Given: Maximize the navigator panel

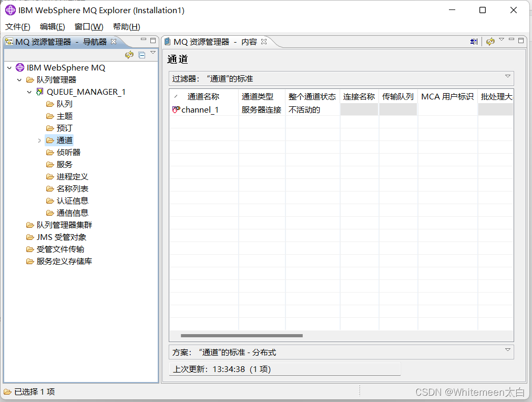Looking at the screenshot, I should (153, 41).
